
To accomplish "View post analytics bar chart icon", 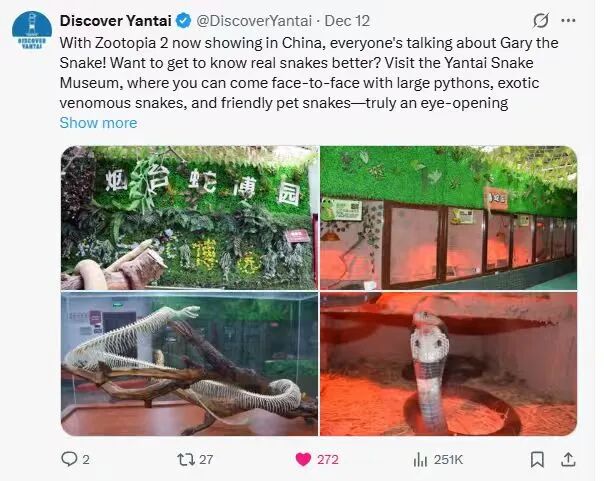I will click(420, 459).
